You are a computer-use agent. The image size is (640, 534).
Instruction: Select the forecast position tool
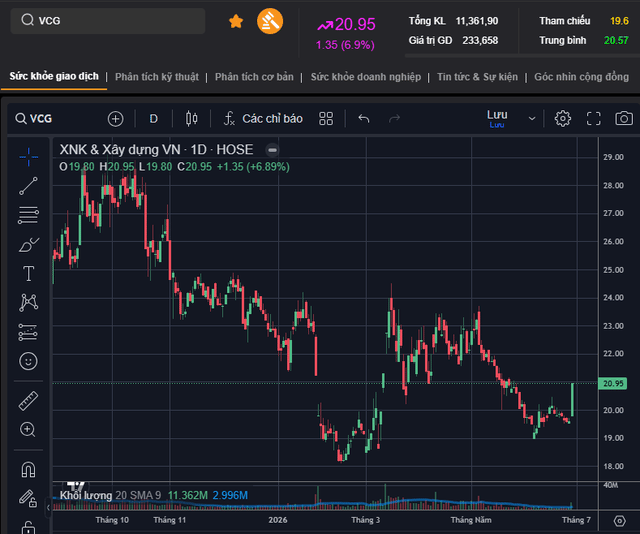click(29, 332)
